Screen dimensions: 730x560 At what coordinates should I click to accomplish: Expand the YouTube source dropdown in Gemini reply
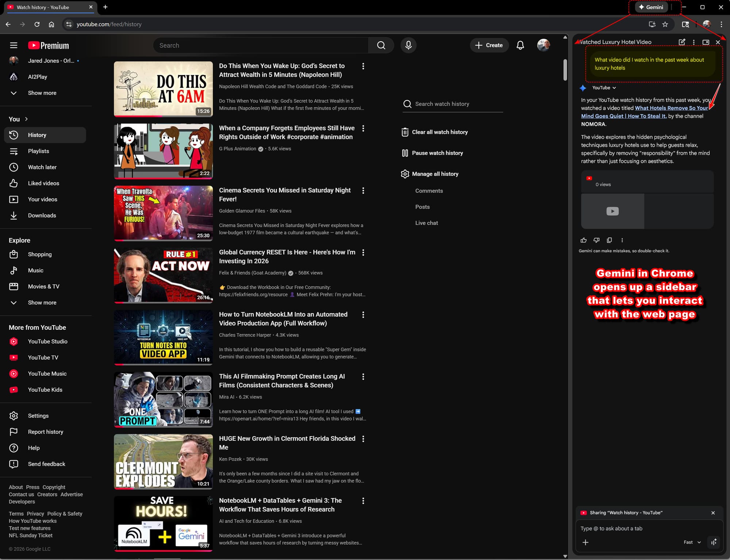[x=604, y=88]
